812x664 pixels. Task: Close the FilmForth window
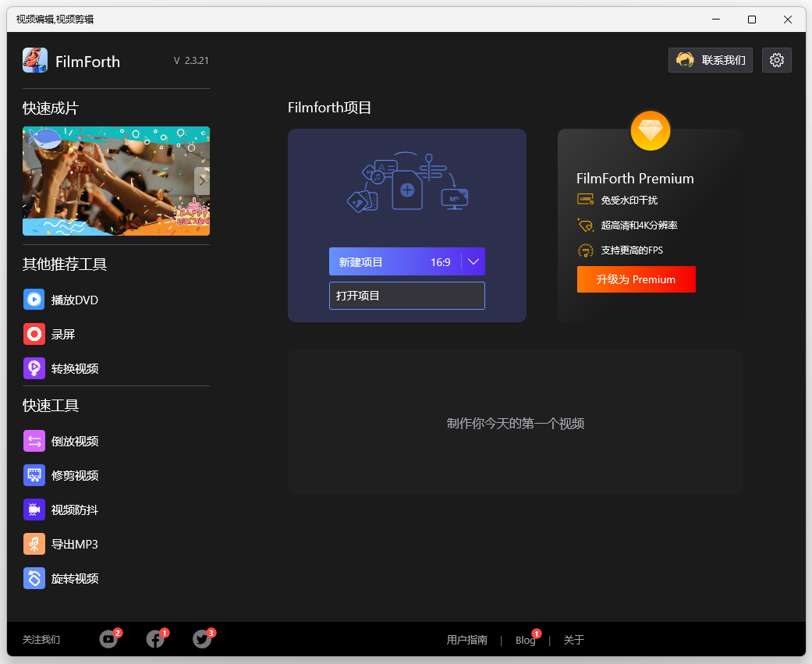pyautogui.click(x=788, y=20)
